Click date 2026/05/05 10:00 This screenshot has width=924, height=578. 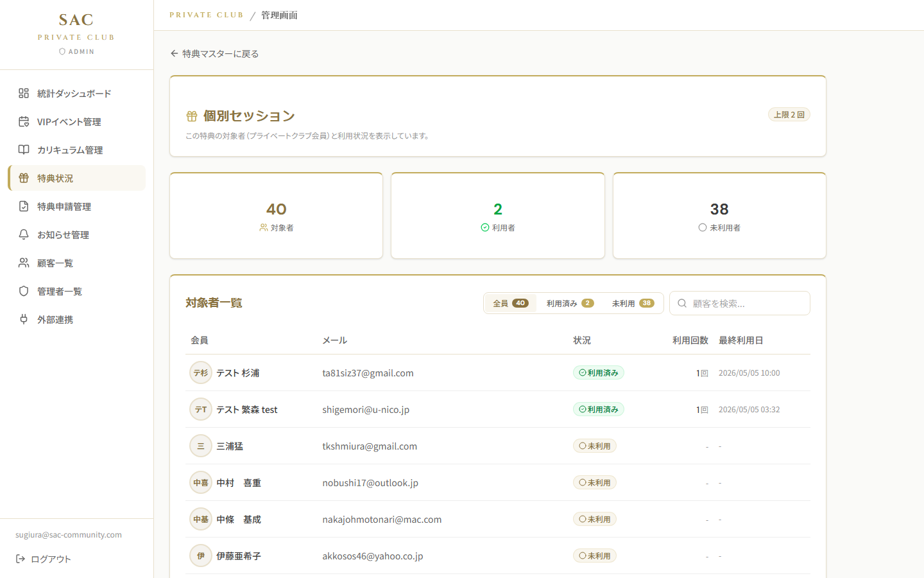749,372
